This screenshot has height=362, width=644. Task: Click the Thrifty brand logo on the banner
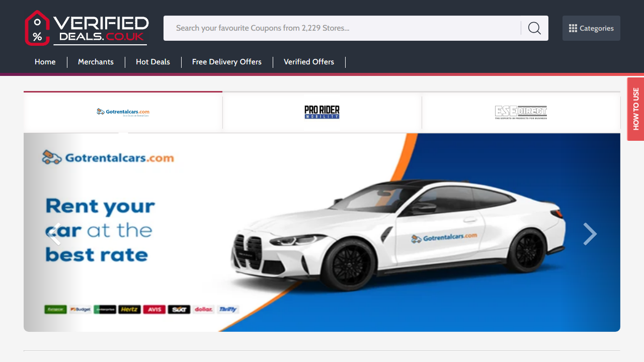(x=227, y=309)
